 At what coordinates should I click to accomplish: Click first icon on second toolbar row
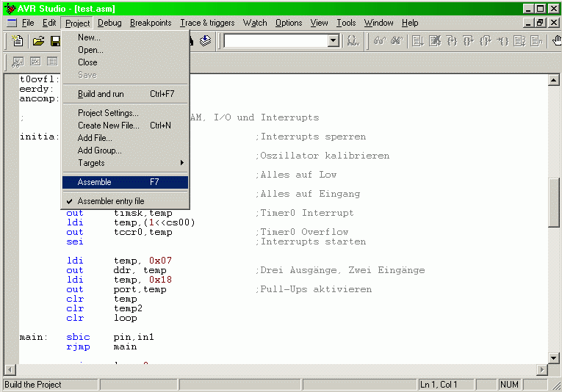pyautogui.click(x=18, y=62)
